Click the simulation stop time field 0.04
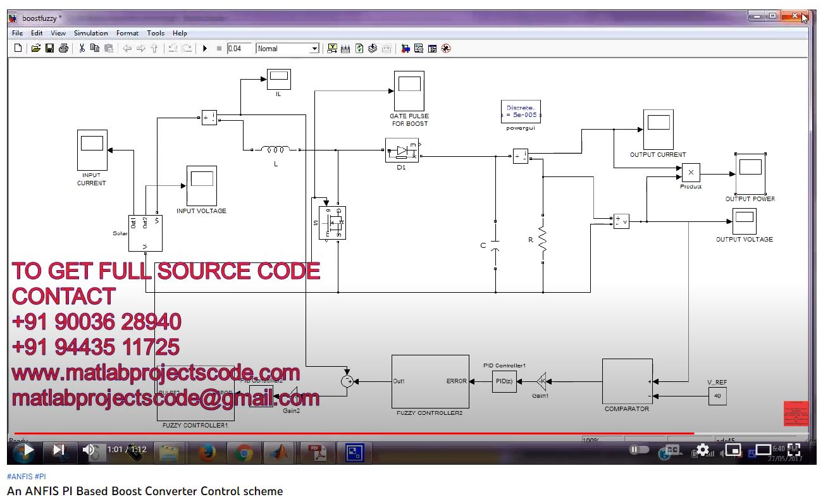Image resolution: width=823 pixels, height=504 pixels. [239, 49]
